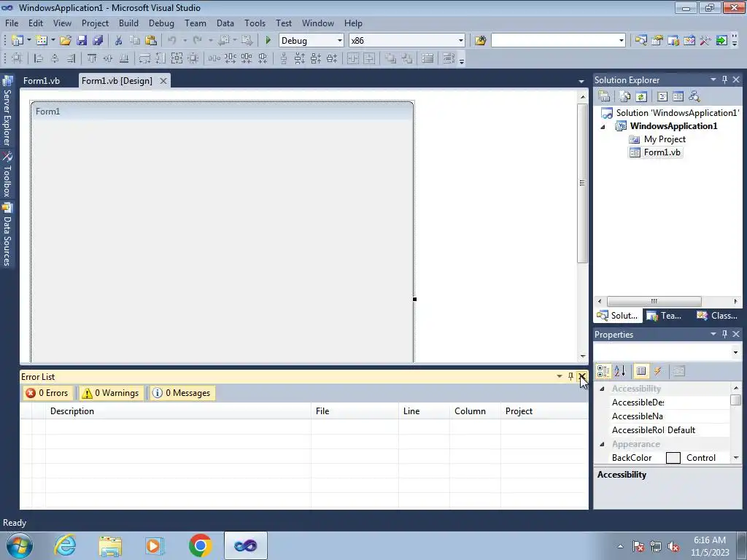
Task: Click the Start Page green arrow icon
Action: (721, 41)
